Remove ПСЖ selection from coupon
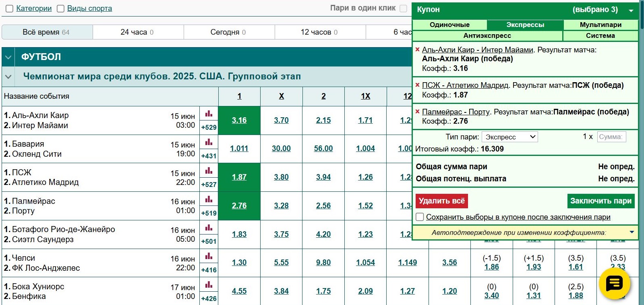The width and height of the screenshot is (644, 305). [418, 85]
